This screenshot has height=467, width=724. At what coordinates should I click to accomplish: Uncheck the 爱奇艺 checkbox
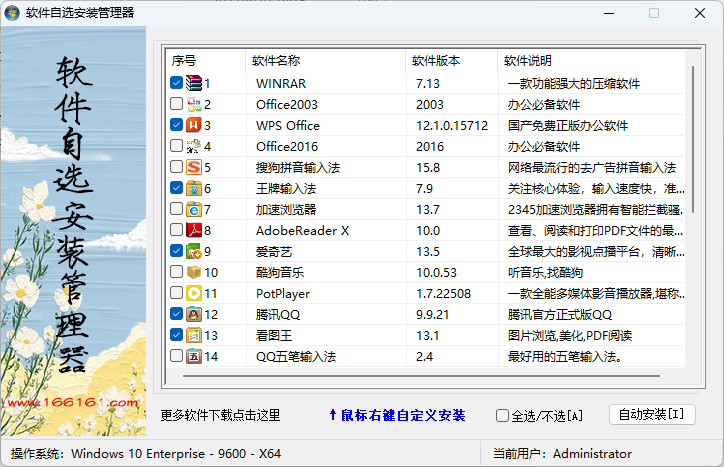point(176,251)
